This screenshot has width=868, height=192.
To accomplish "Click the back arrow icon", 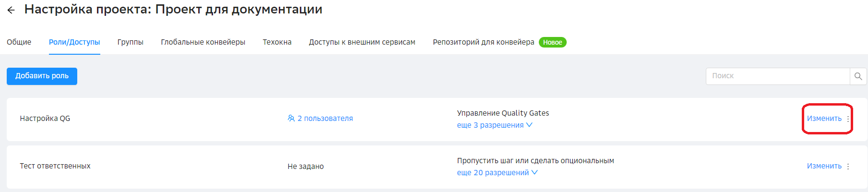I will point(11,10).
